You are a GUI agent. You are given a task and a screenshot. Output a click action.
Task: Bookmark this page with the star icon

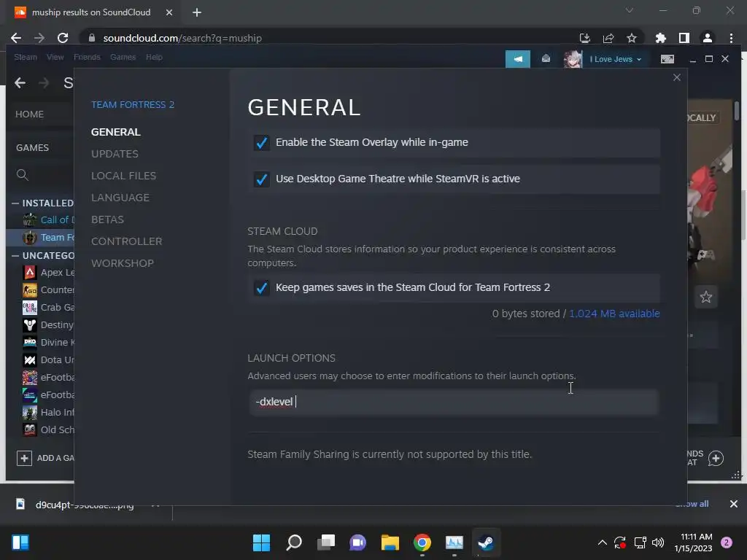click(x=632, y=38)
